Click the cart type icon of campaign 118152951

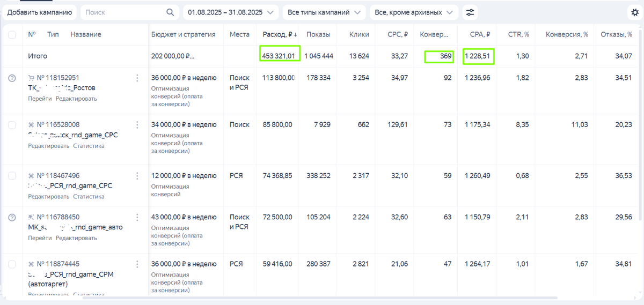(31, 78)
